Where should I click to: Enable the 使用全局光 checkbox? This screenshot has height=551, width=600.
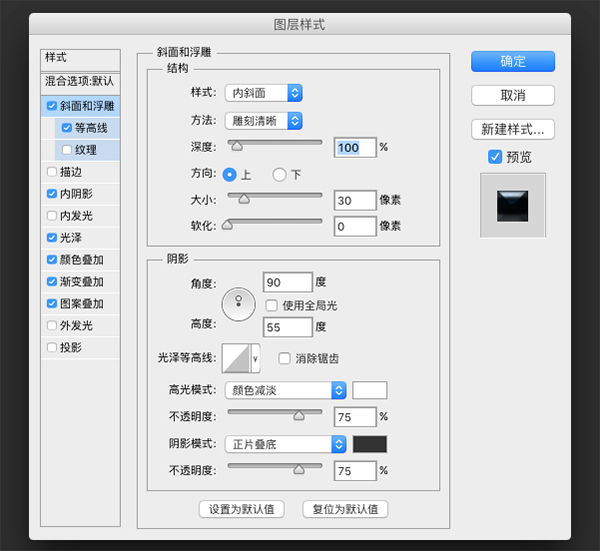(271, 304)
